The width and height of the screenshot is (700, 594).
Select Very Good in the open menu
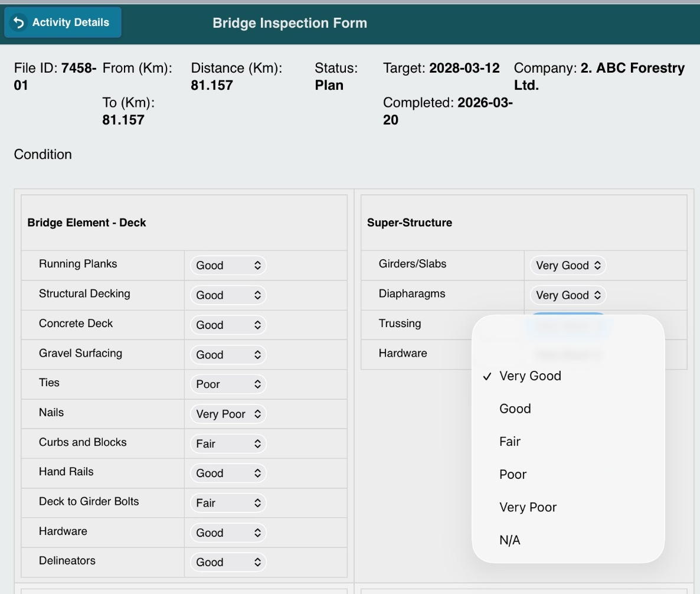point(529,376)
